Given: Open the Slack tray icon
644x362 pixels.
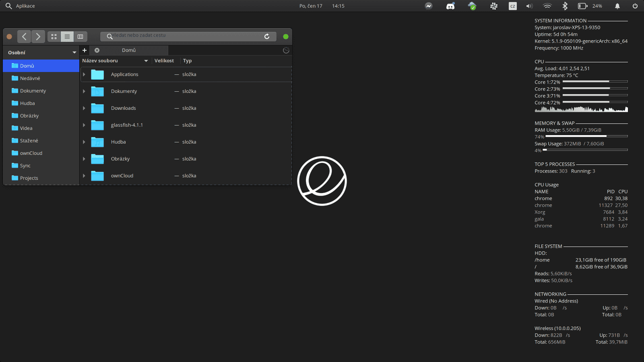Looking at the screenshot, I should point(494,6).
